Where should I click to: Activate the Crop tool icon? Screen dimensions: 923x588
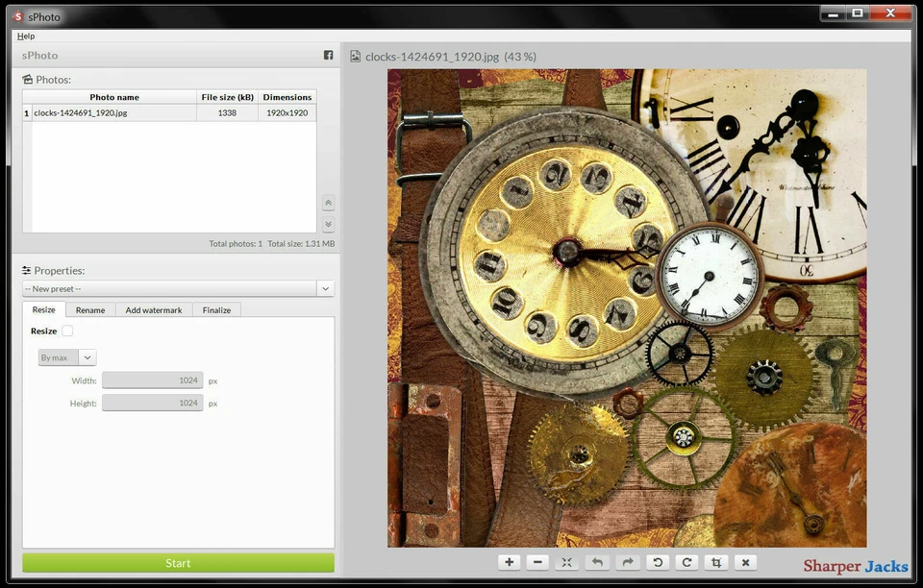coord(715,562)
